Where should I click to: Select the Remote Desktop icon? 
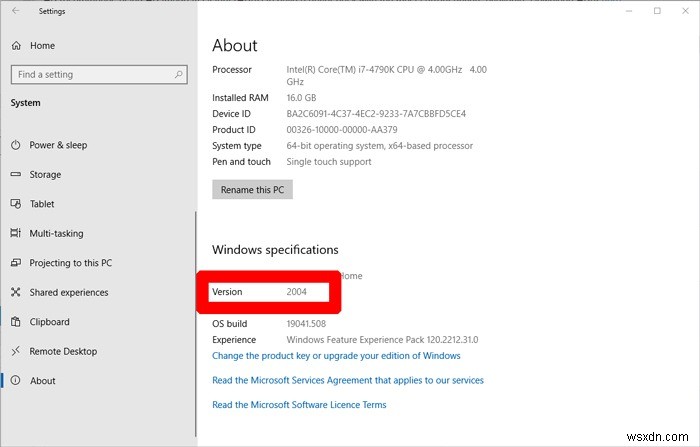coord(16,351)
